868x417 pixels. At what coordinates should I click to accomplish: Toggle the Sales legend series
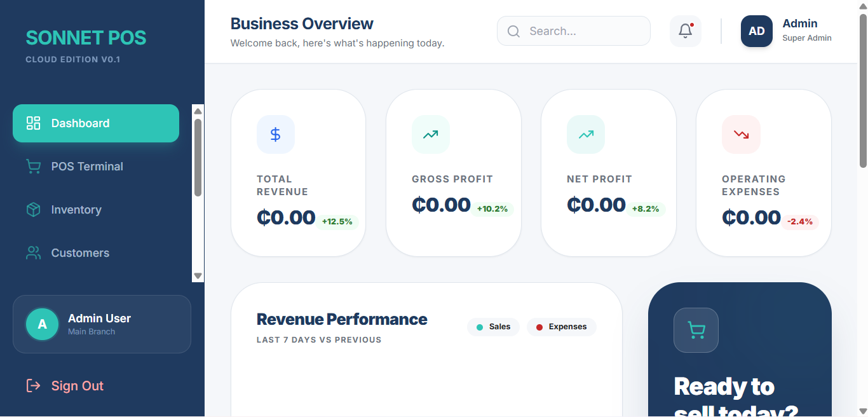[493, 327]
